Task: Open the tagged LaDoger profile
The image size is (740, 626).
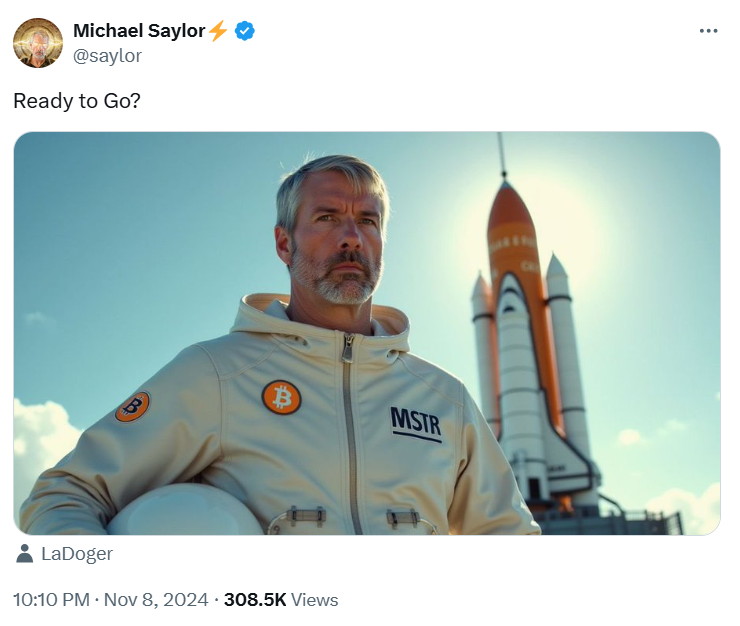Action: point(77,554)
